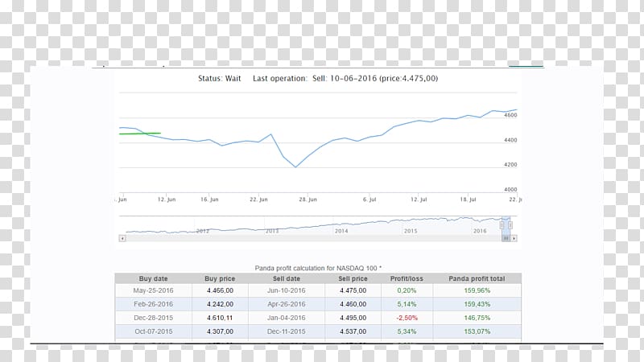Click the Sell price column header

(x=353, y=278)
